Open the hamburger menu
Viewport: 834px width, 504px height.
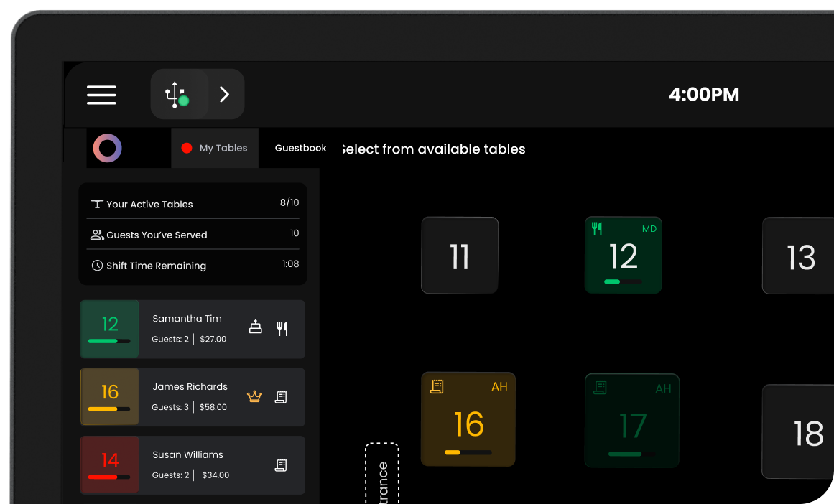[x=101, y=95]
